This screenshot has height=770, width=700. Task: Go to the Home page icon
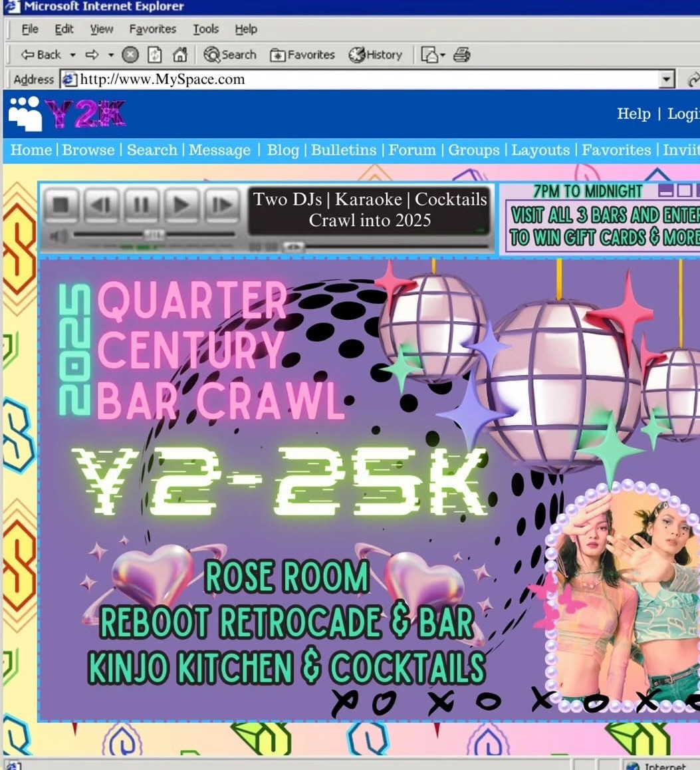point(179,55)
